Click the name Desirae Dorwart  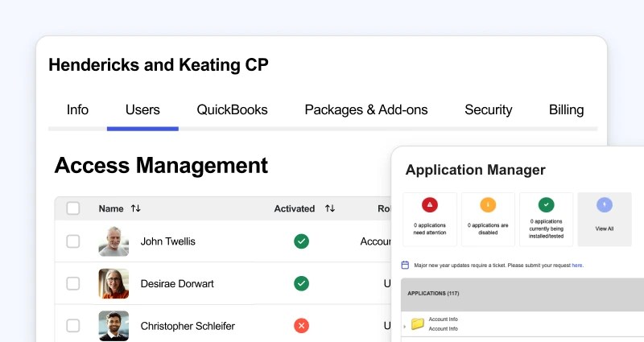coord(177,284)
